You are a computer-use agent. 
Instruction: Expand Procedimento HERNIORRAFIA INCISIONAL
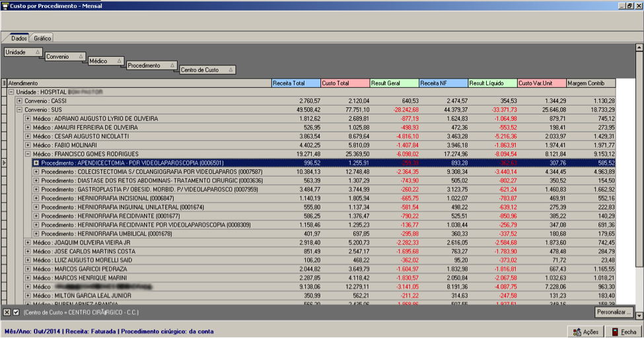[x=36, y=198]
